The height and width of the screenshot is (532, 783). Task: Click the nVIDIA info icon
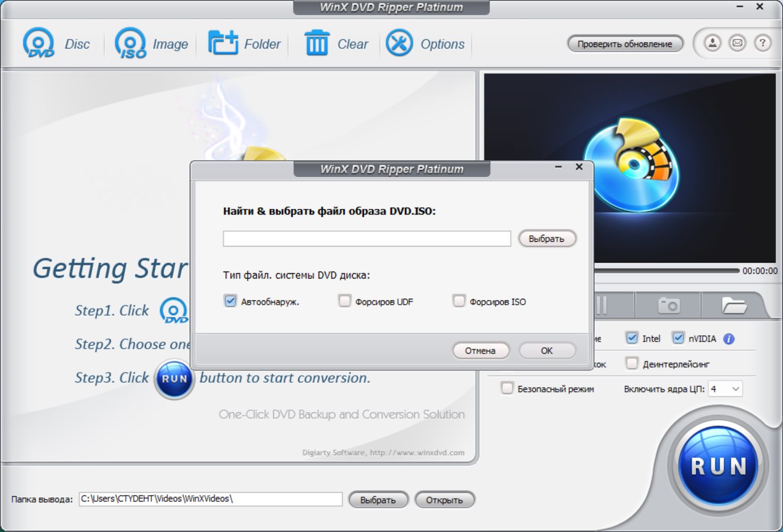(x=729, y=339)
